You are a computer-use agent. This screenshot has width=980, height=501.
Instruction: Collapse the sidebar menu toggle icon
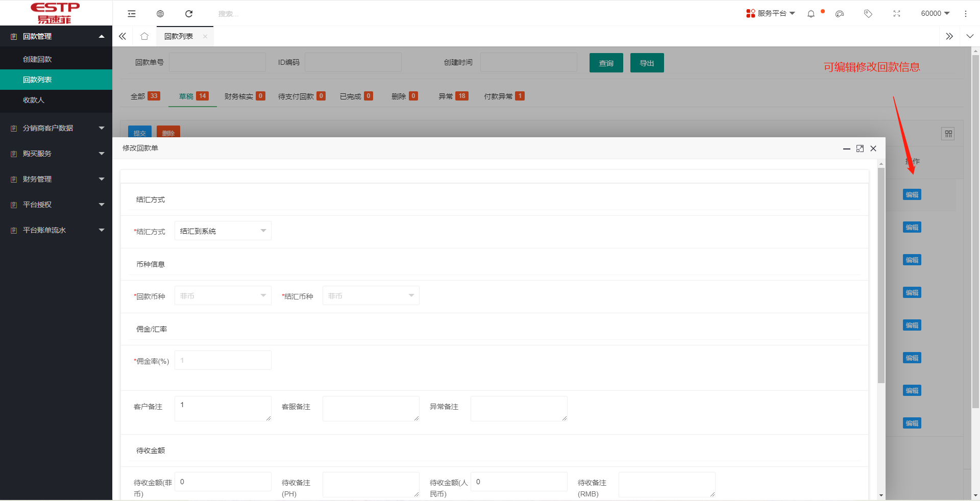pos(132,14)
